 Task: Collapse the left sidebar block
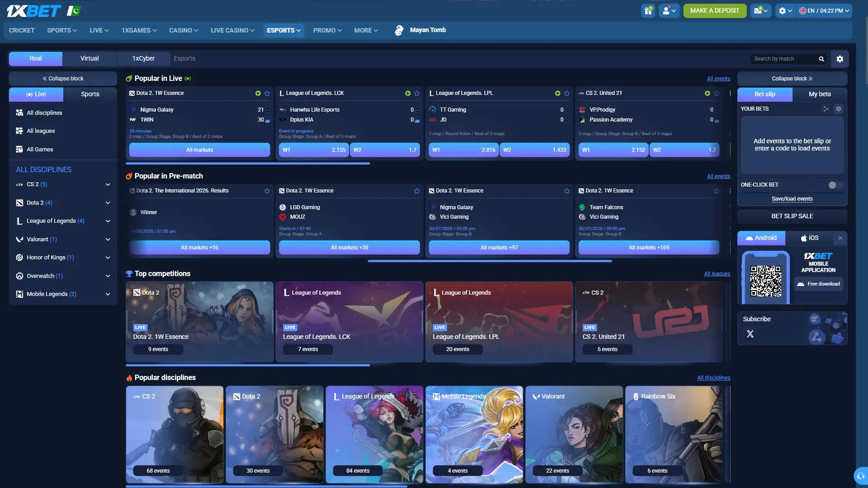63,79
